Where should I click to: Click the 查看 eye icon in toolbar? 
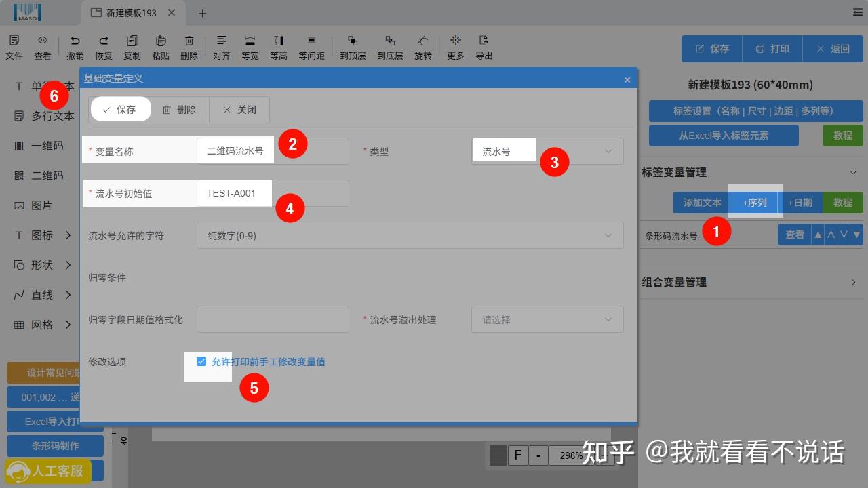[x=43, y=47]
